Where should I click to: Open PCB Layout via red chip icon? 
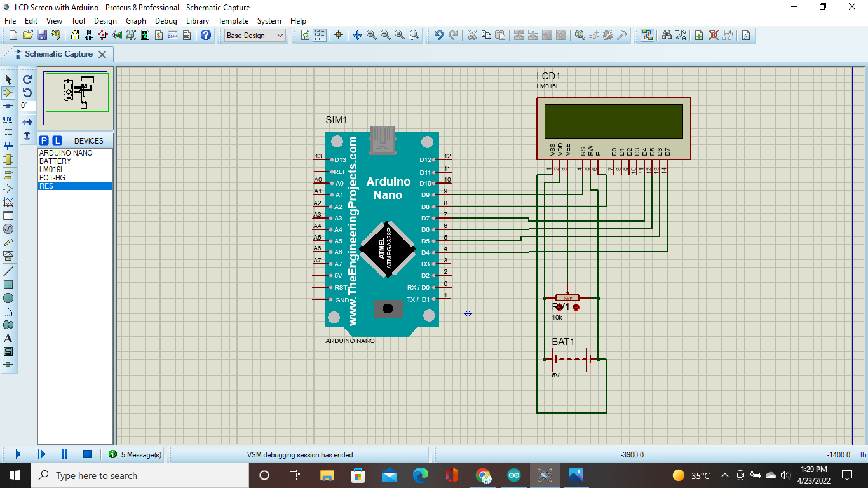click(103, 36)
